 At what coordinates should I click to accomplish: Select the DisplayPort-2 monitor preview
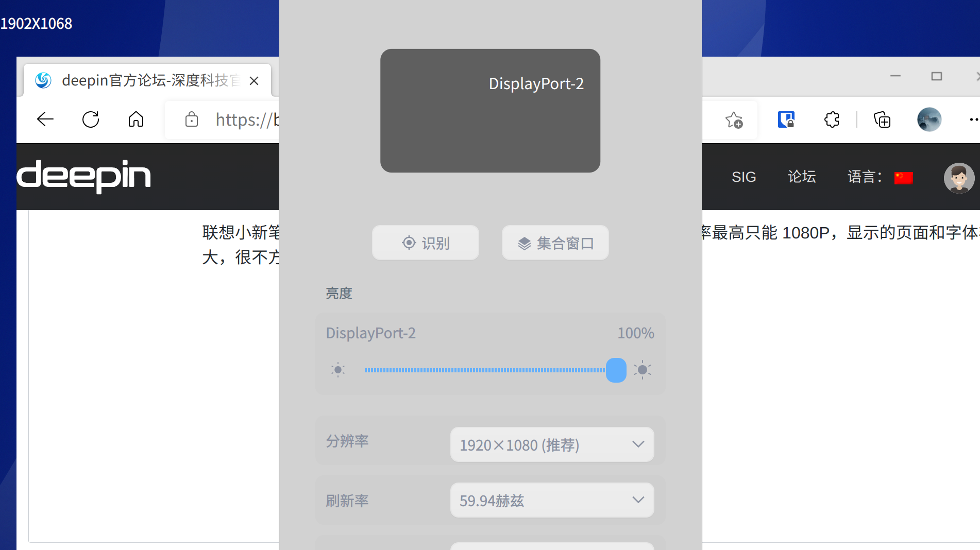point(491,111)
